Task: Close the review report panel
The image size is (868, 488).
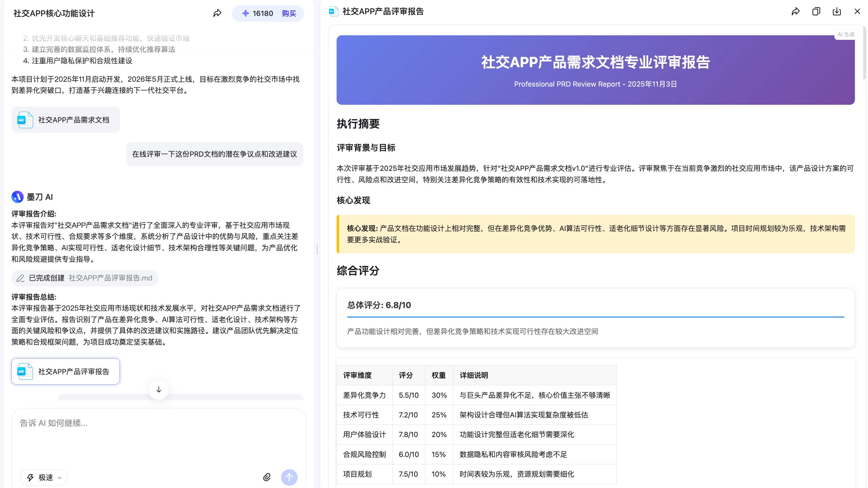Action: [x=857, y=11]
